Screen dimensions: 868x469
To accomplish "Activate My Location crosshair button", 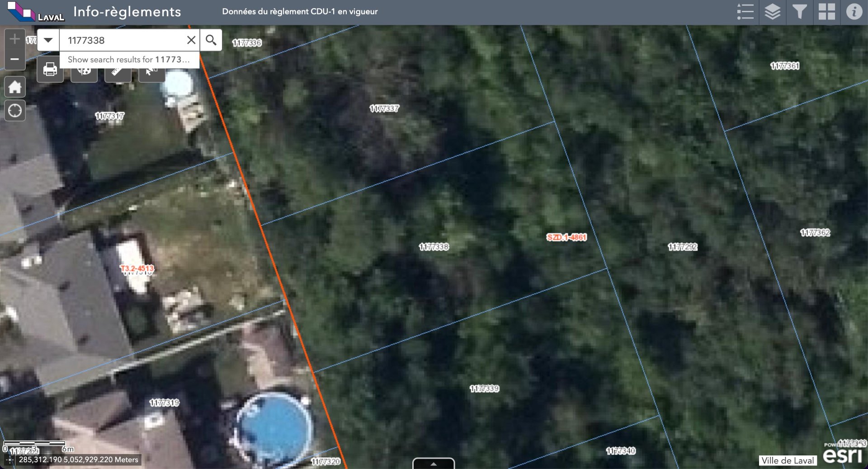I will point(15,110).
